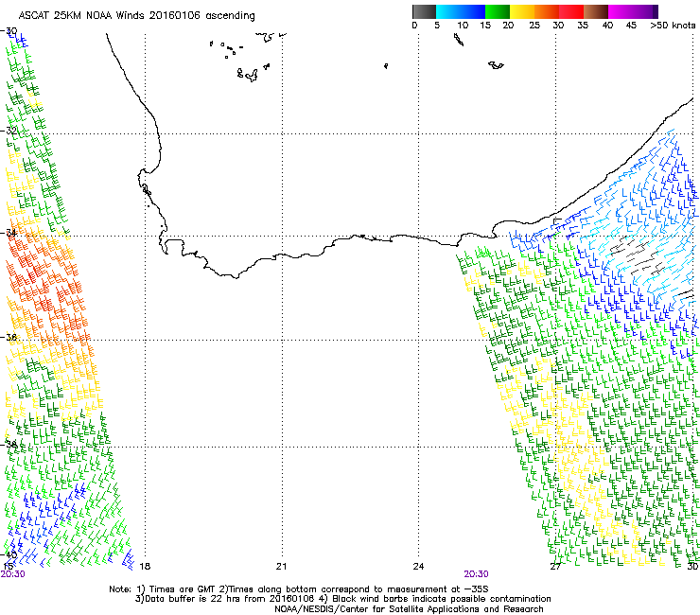Select the yellow segment of the color bar
Image resolution: width=700 pixels, height=615 pixels.
(522, 11)
